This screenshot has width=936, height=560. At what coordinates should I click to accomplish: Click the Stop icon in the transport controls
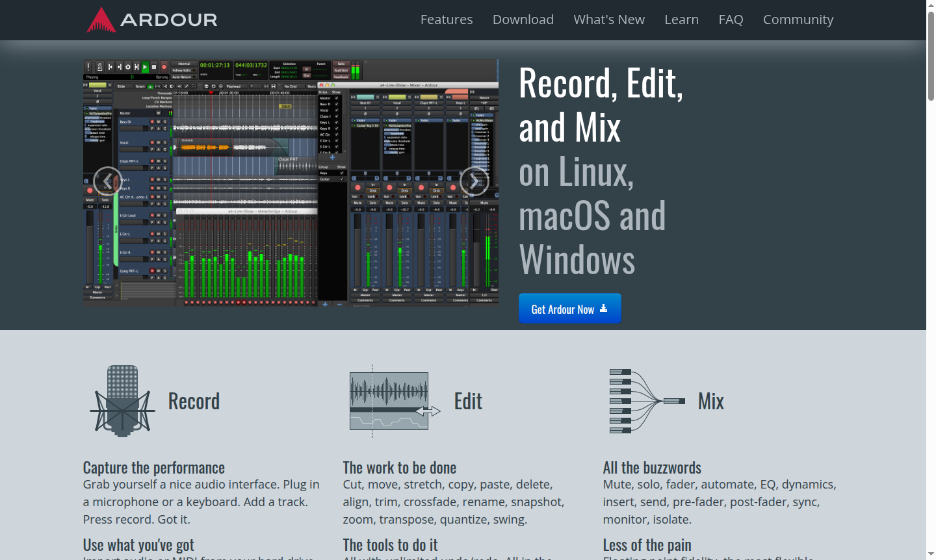[x=153, y=66]
